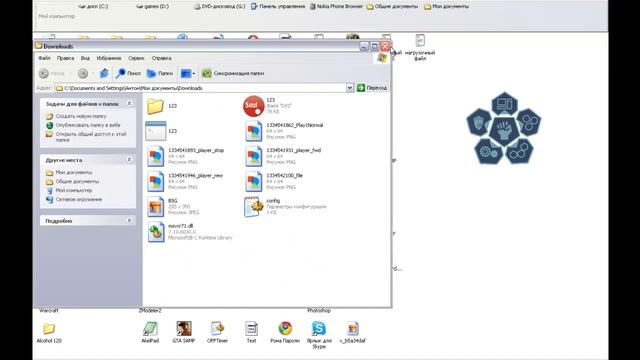Click the Back navigation arrow icon

[44, 73]
